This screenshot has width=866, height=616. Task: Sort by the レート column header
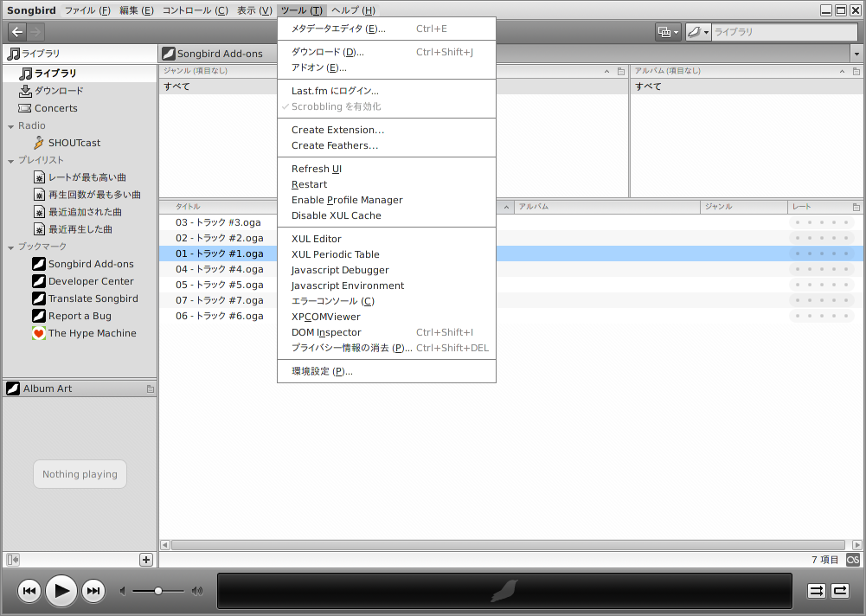pyautogui.click(x=819, y=207)
